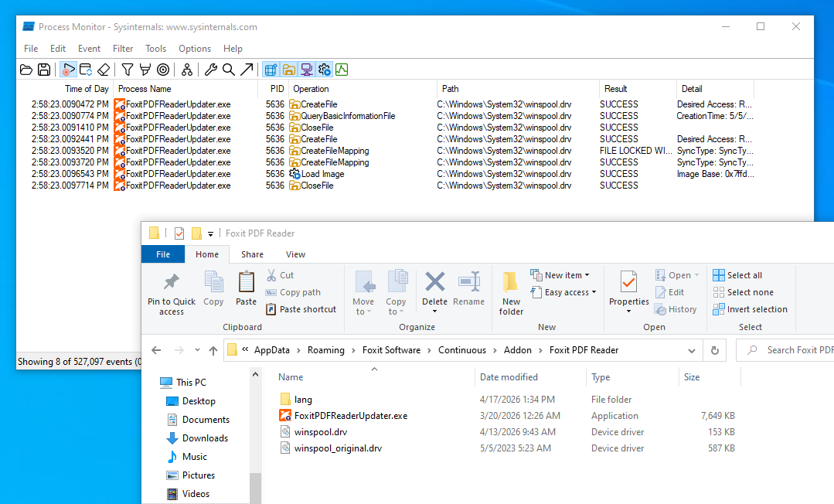Expand the address bar history dropdown

point(692,351)
